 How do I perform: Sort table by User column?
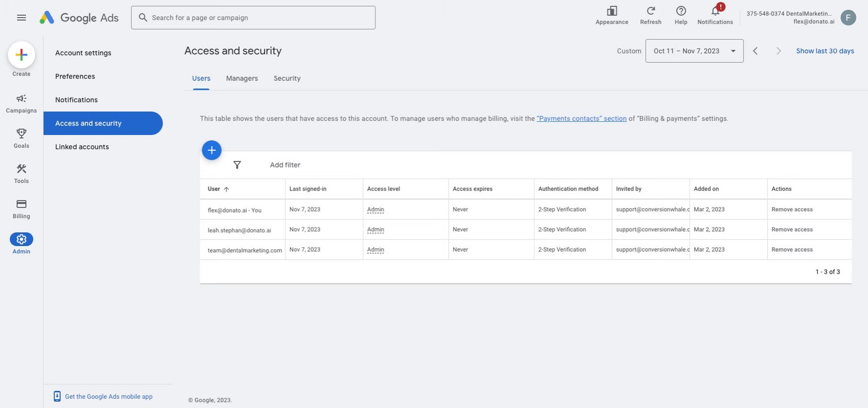[x=214, y=189]
